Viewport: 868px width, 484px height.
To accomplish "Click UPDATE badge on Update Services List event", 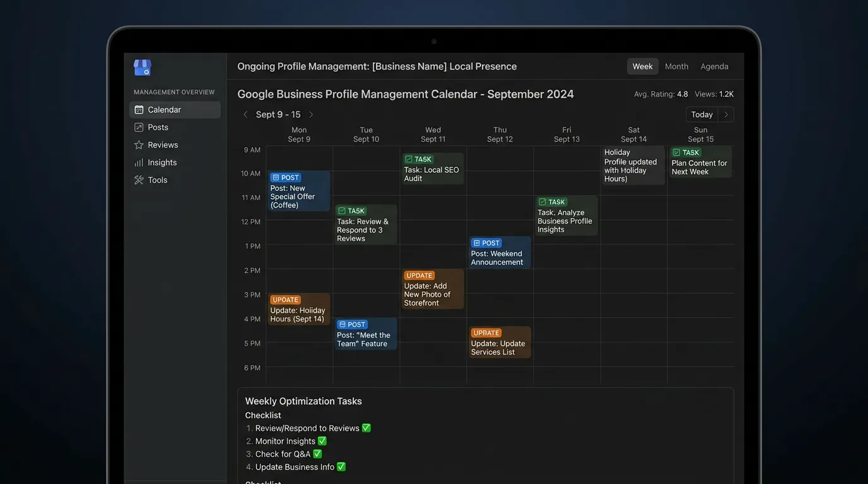I will (x=486, y=333).
